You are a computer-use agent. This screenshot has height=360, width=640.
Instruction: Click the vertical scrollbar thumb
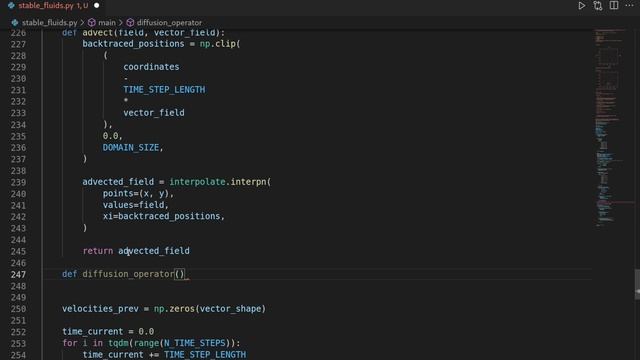pyautogui.click(x=637, y=284)
